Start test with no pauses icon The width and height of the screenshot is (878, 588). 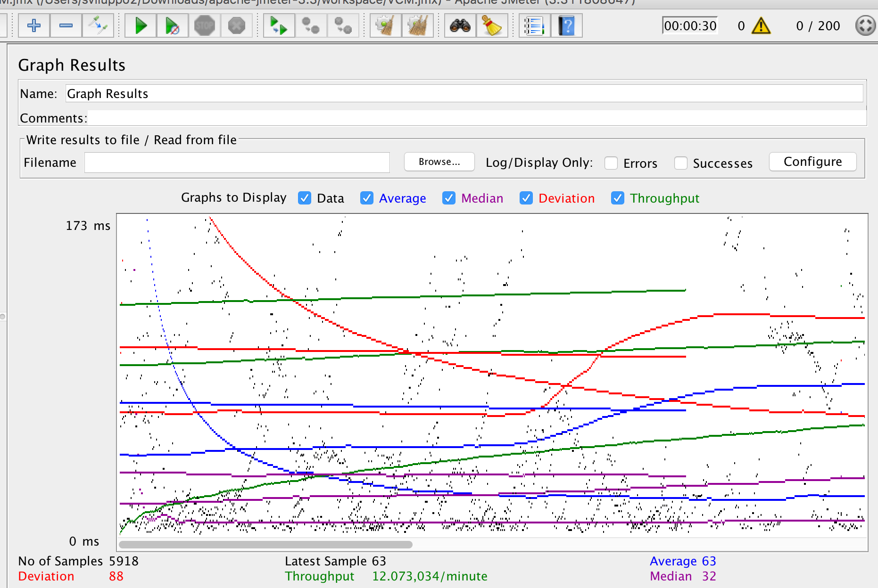point(173,25)
